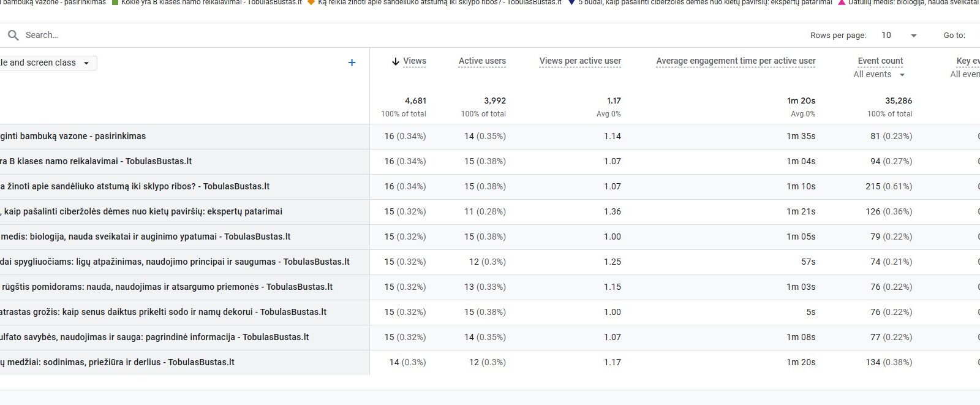Viewport: 980px width, 405px height.
Task: Sort table by Active users column
Action: tap(482, 61)
